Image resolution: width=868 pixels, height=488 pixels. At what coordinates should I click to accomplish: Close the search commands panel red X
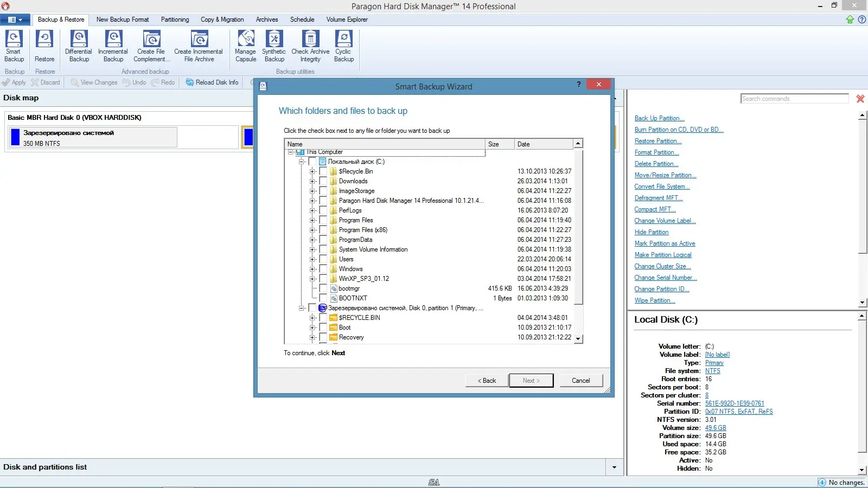(x=860, y=99)
